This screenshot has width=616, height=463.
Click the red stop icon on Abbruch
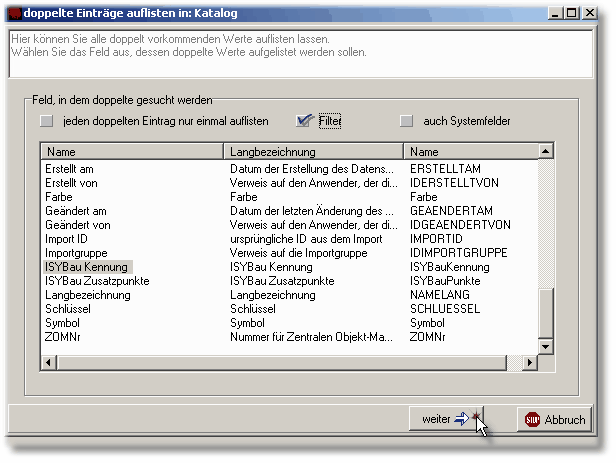[x=532, y=420]
